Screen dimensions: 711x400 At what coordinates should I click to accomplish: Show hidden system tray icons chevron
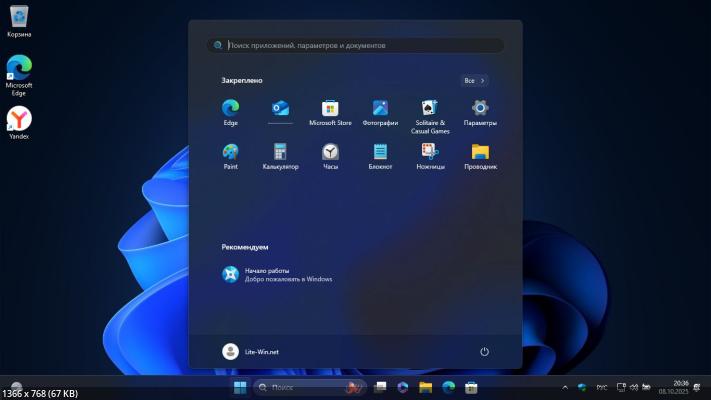[565, 387]
